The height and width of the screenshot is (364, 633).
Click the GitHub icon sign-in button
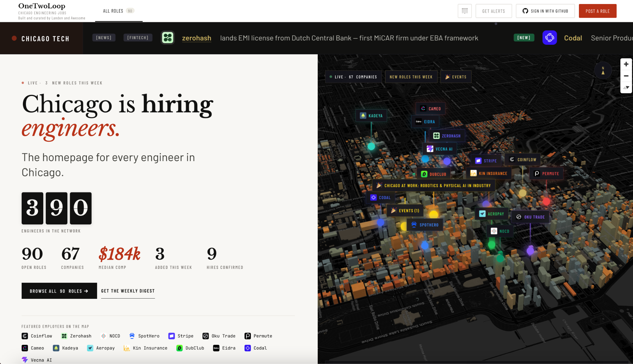(545, 11)
